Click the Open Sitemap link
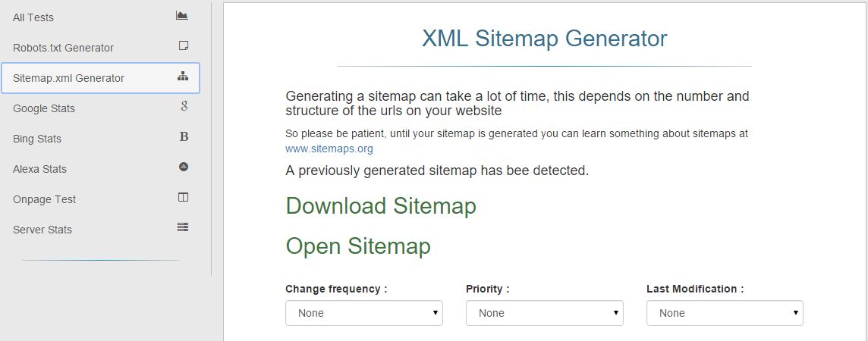Screen dimensions: 868x341 [358, 246]
